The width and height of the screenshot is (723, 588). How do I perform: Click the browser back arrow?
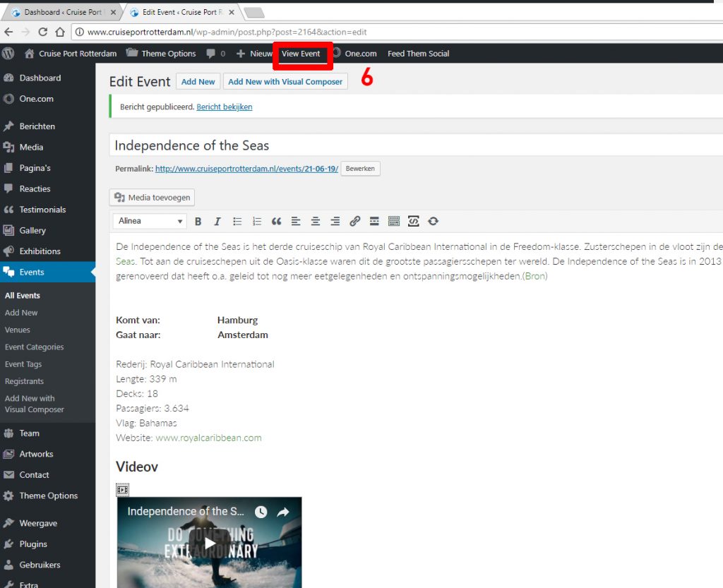8,32
